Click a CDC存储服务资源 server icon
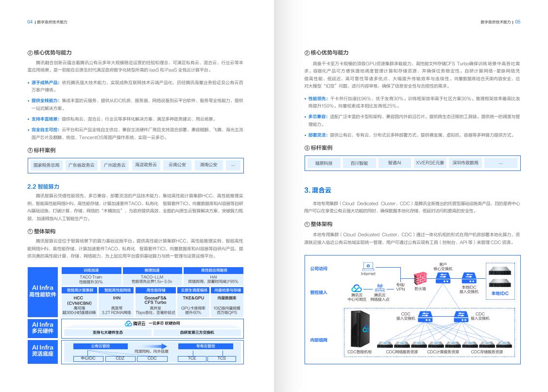The width and height of the screenshot is (548, 392). point(487,343)
